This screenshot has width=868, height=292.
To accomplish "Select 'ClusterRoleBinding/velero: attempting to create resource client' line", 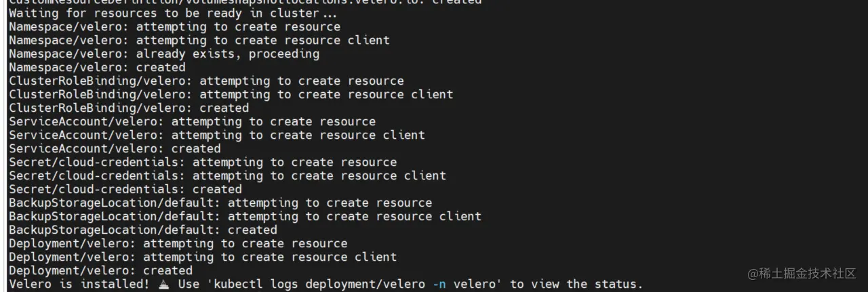I will [231, 94].
